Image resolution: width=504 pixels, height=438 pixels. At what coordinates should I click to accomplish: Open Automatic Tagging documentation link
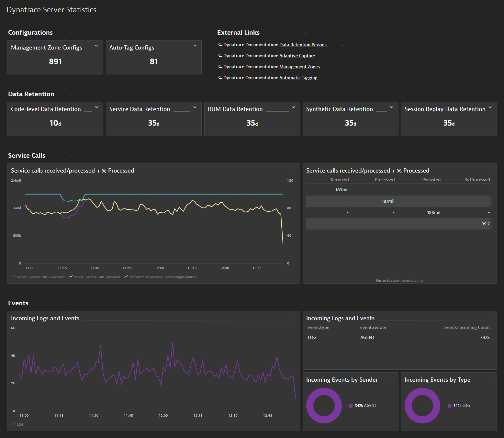298,78
